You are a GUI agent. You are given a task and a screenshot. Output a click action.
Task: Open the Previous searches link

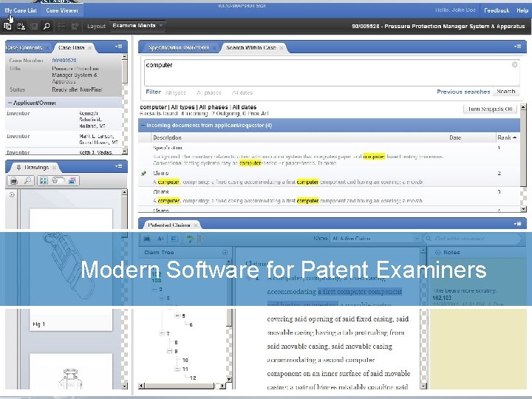pyautogui.click(x=463, y=92)
